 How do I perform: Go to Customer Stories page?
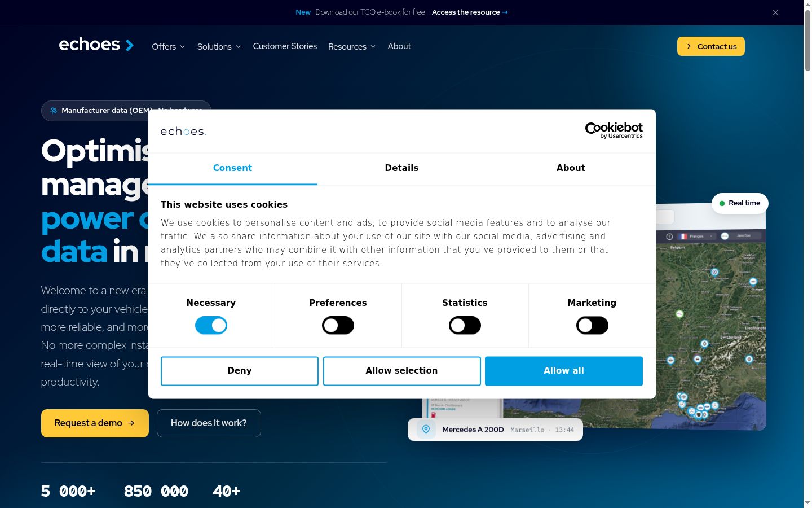[x=285, y=46]
